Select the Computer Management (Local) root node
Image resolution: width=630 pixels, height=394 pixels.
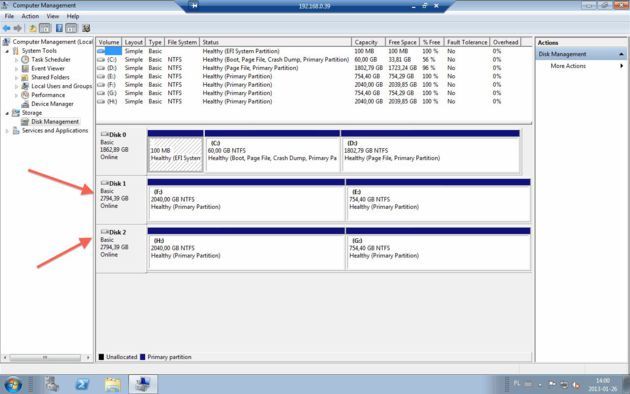(x=48, y=42)
